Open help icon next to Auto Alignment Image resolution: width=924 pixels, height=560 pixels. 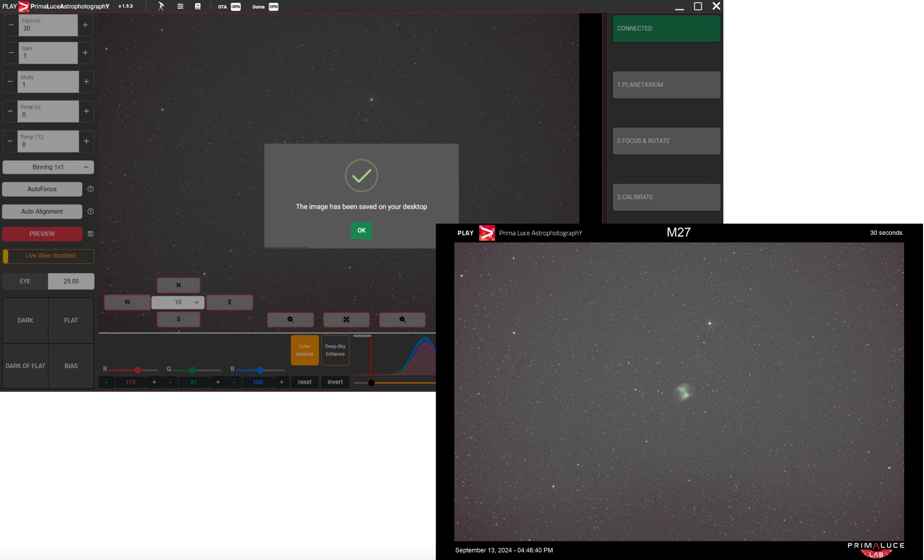pos(90,211)
